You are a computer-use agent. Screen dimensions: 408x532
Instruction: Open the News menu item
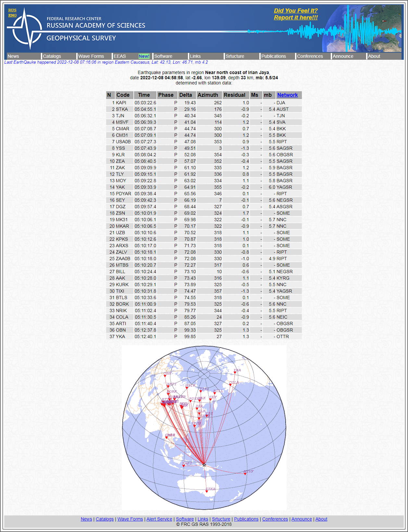13,56
